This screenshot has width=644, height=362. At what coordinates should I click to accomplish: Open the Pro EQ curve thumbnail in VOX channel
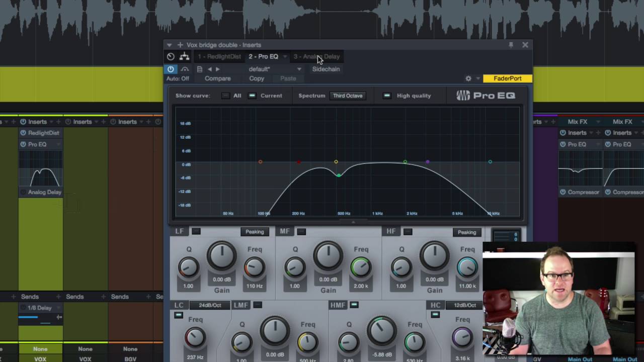coord(41,169)
